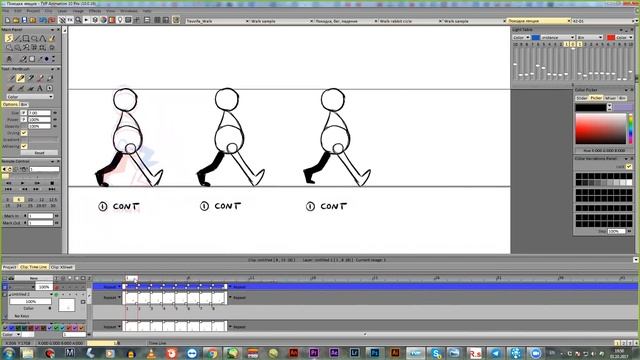Viewport: 640px width, 360px height.
Task: Select the highlighted Penbrush tool
Action: 20,78
